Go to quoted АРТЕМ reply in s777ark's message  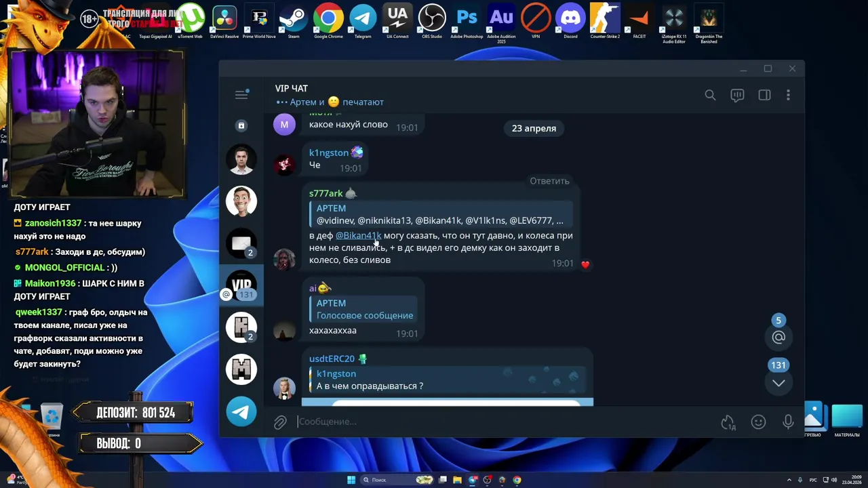coord(441,214)
